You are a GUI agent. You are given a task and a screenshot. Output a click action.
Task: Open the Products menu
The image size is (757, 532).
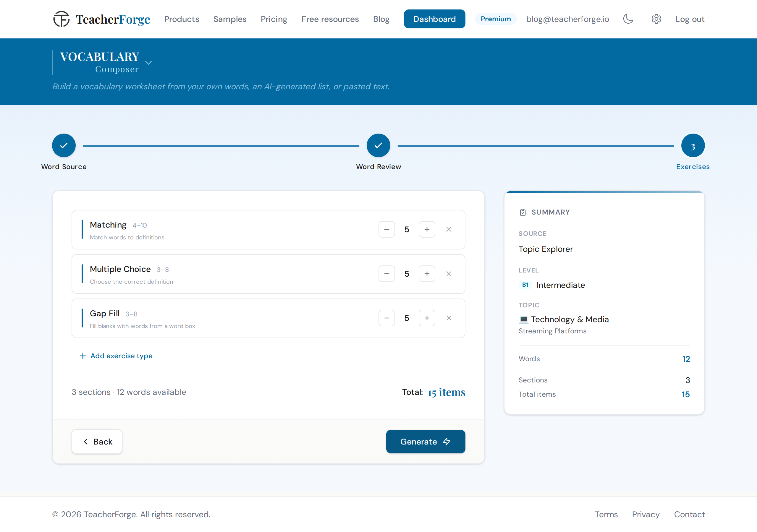182,19
